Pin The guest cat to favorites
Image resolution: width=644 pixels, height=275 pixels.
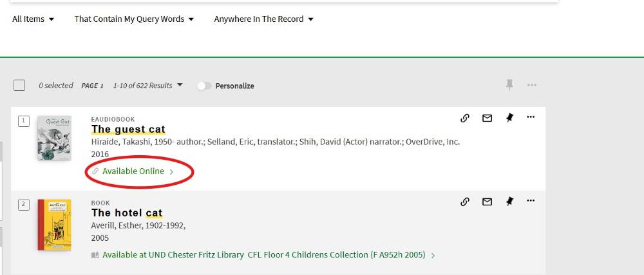point(509,118)
